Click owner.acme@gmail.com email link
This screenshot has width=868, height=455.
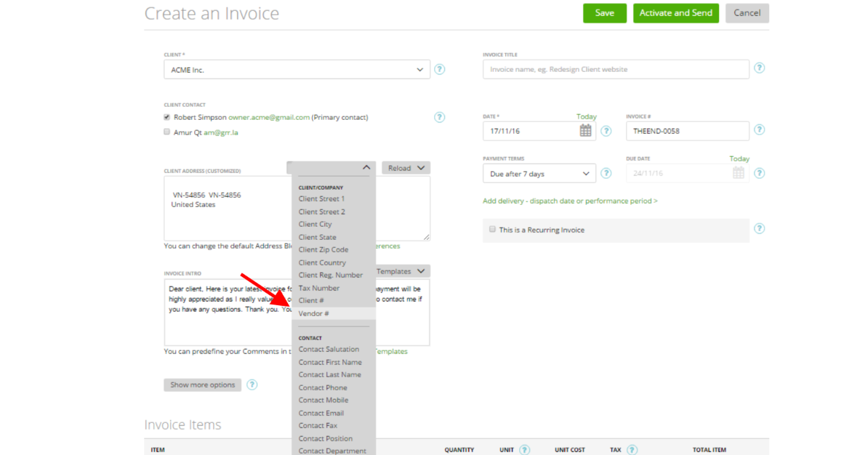[x=269, y=117]
